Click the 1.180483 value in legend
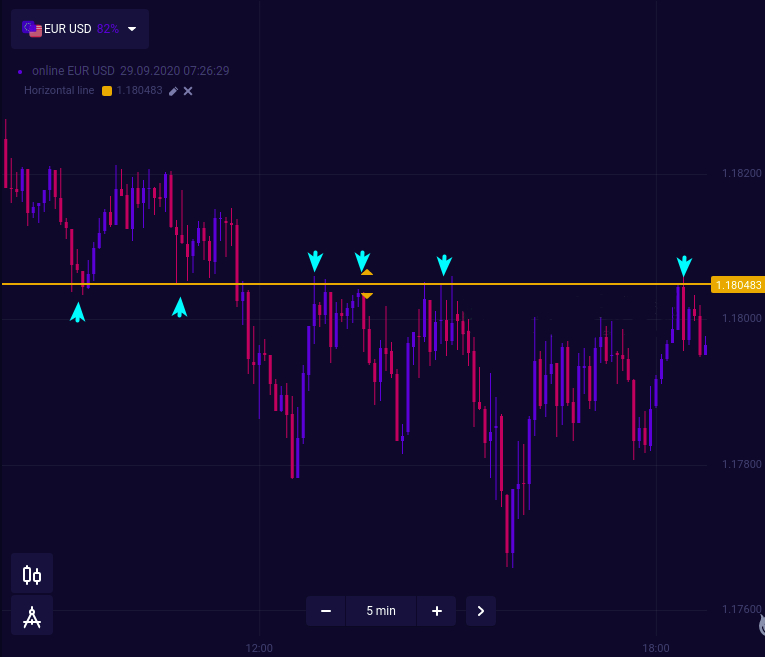The image size is (765, 657). pyautogui.click(x=140, y=90)
